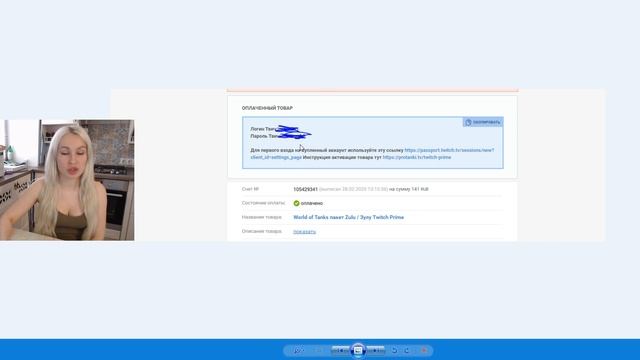
Task: Click показать to show product description
Action: click(x=304, y=231)
